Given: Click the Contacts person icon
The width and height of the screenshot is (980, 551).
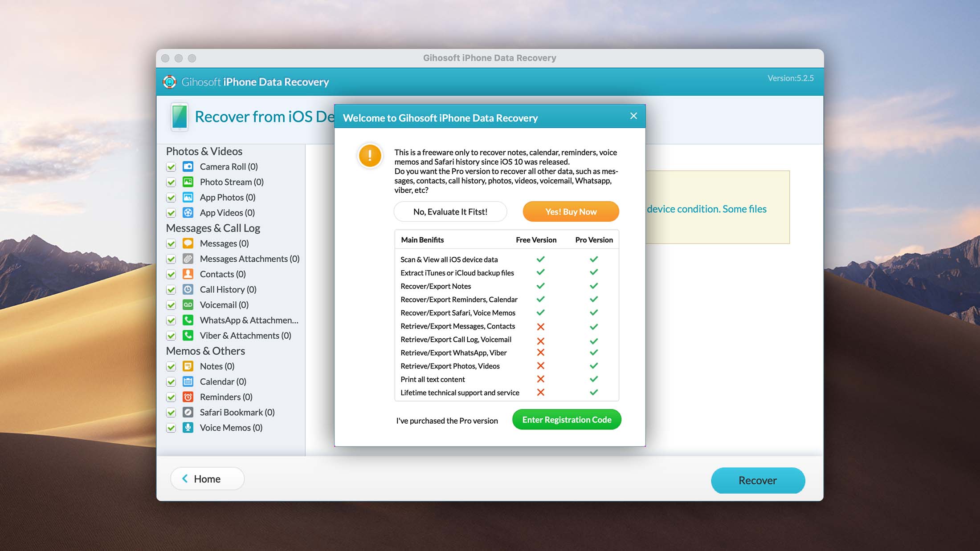Looking at the screenshot, I should pyautogui.click(x=188, y=274).
